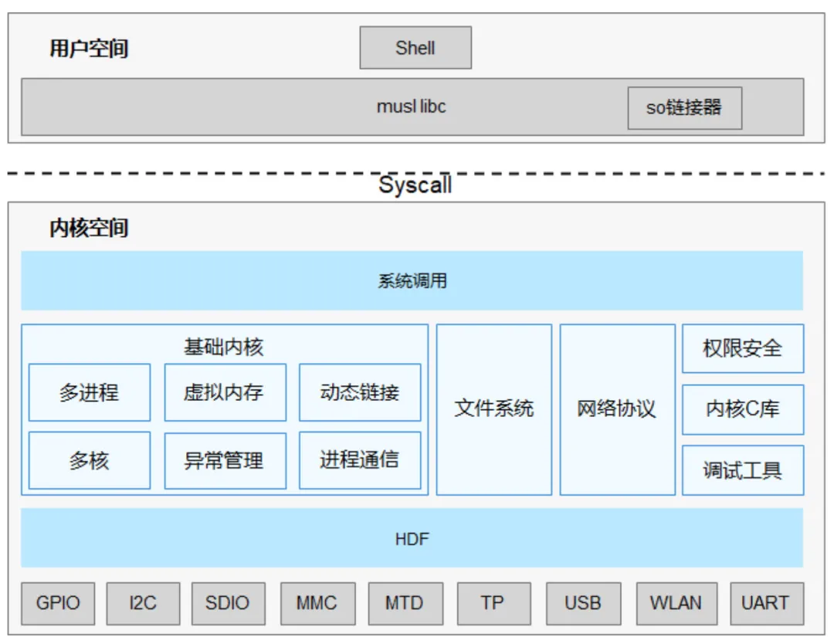The height and width of the screenshot is (644, 834).
Task: Click the 内核C库 block
Action: click(x=742, y=409)
